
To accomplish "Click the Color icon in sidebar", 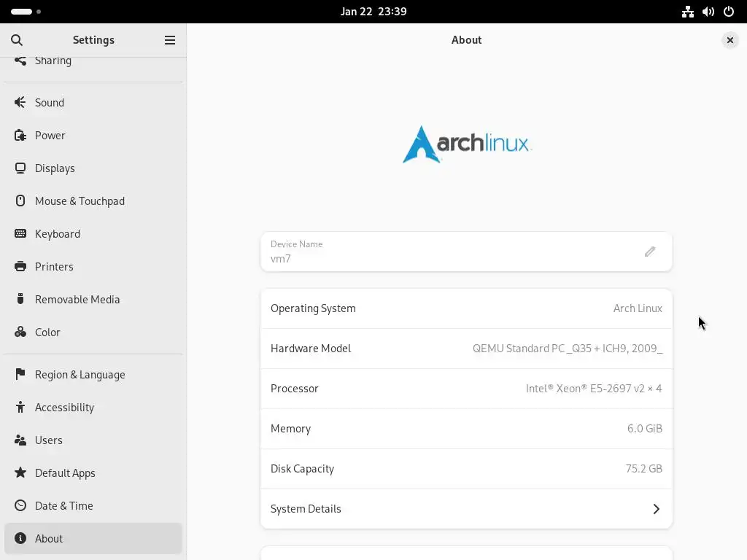I will tap(20, 332).
